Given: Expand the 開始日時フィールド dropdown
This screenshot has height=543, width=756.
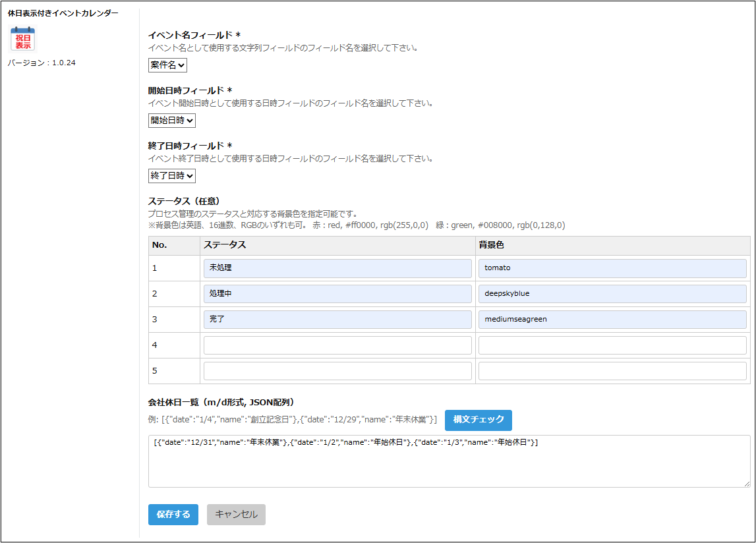Looking at the screenshot, I should (171, 121).
